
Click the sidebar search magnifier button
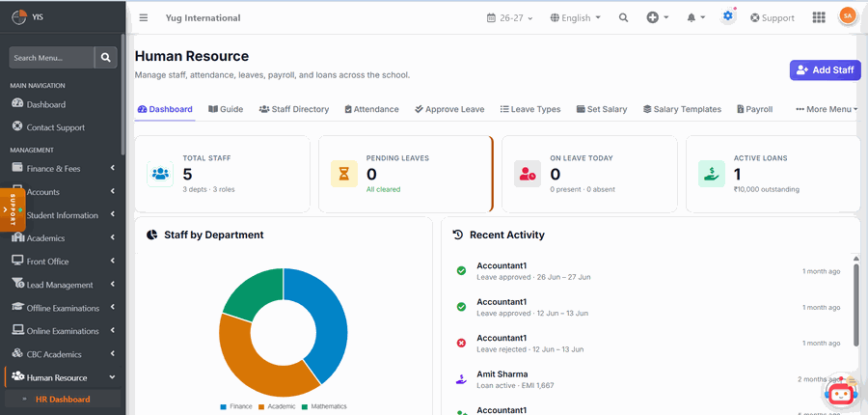click(106, 58)
